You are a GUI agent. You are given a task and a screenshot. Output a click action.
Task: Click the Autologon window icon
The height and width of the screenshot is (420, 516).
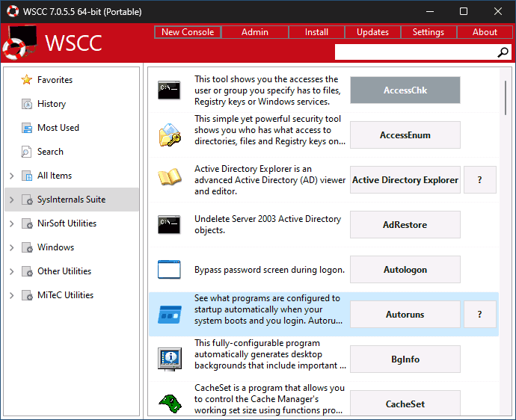[169, 269]
